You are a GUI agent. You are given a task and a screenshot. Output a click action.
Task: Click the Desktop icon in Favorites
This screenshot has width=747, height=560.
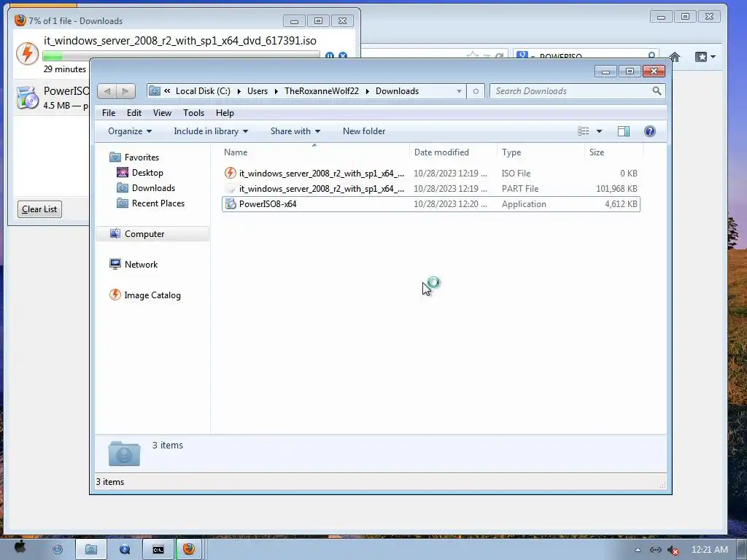(123, 172)
